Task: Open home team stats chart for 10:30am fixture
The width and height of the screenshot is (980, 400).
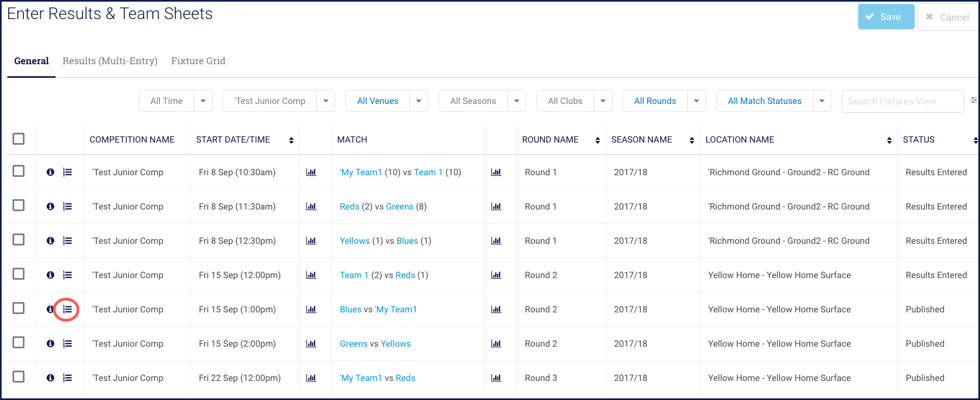Action: [311, 172]
